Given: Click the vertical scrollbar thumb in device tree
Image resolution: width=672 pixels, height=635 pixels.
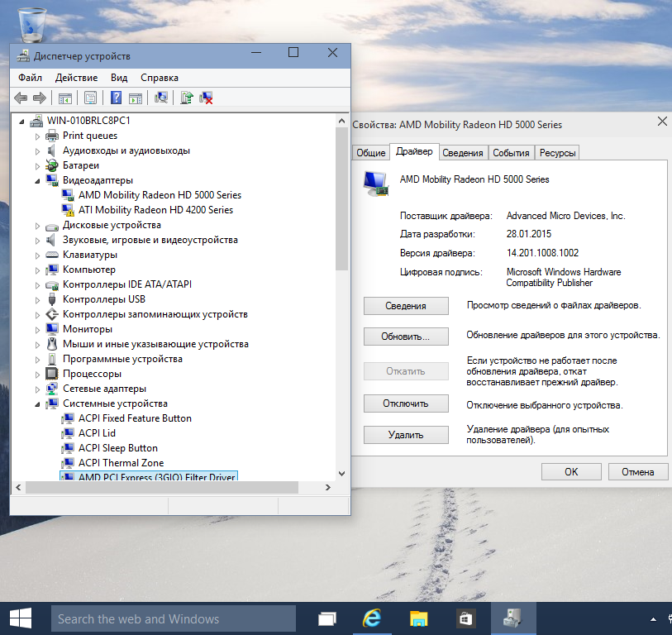Looking at the screenshot, I should point(341,198).
